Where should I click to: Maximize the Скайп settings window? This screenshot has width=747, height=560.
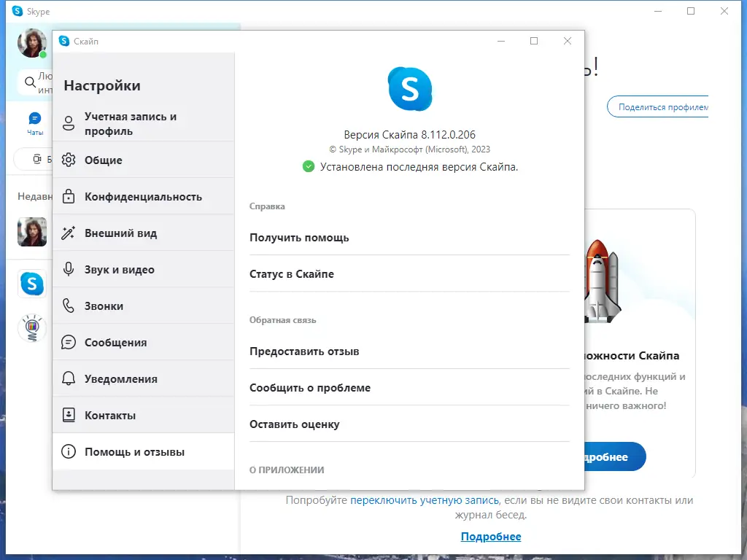tap(534, 41)
